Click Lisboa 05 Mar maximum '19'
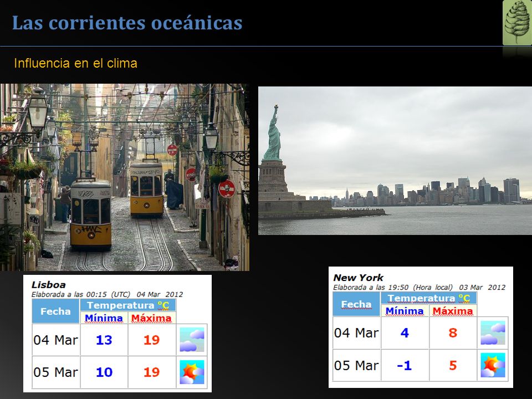532x399 pixels. coord(152,372)
